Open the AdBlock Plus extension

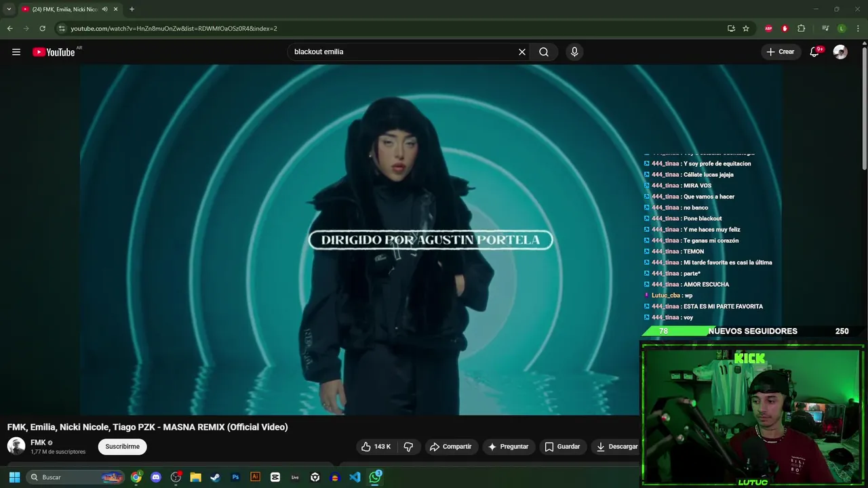768,28
